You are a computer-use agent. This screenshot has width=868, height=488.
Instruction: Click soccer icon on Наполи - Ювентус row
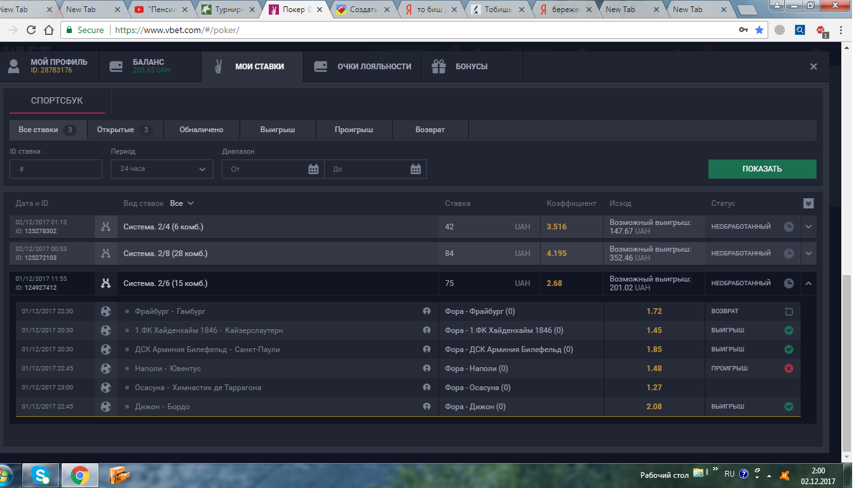click(106, 369)
